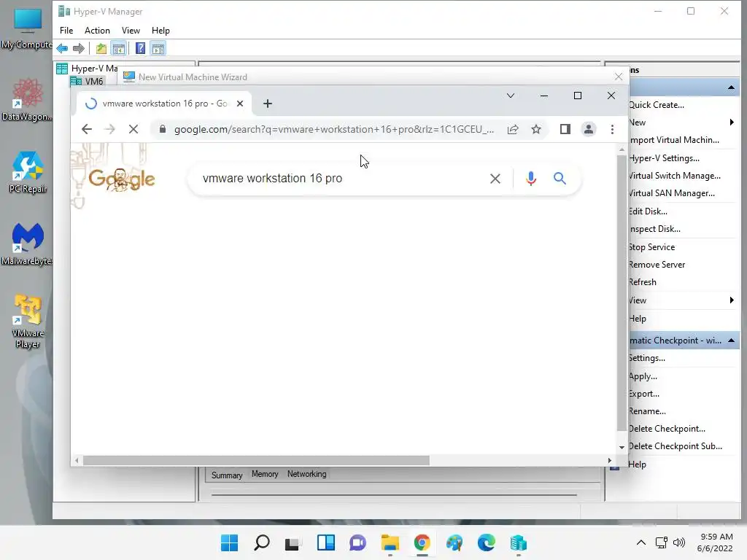Click Refresh in Actions pane

pyautogui.click(x=642, y=282)
